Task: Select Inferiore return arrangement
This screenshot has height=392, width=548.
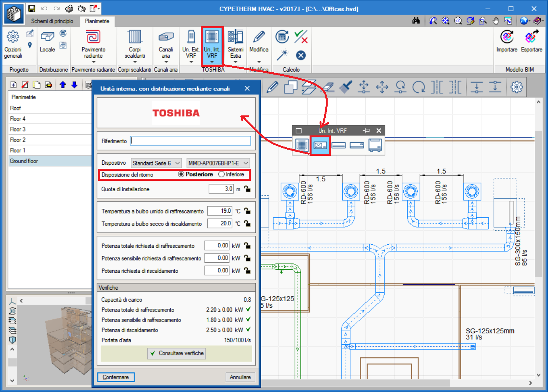Action: click(231, 174)
